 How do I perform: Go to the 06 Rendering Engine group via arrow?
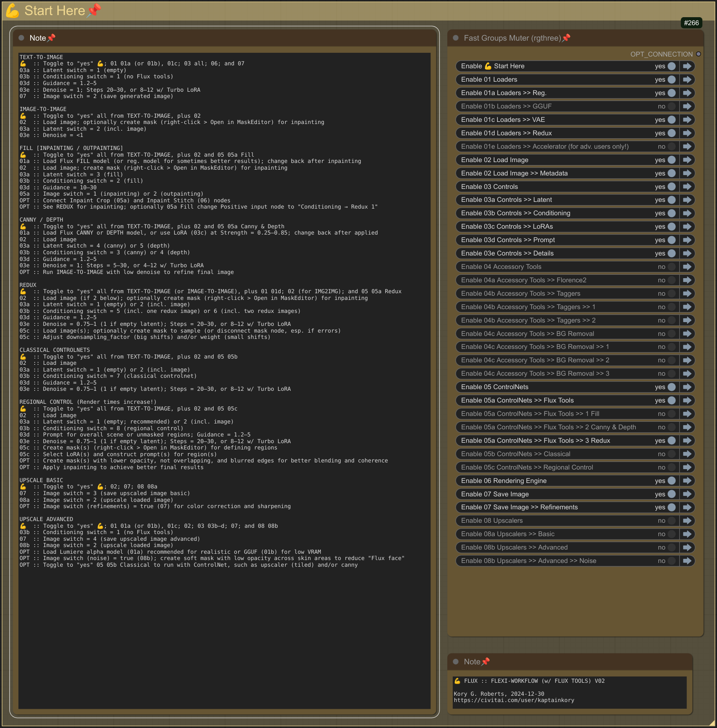[x=687, y=481]
